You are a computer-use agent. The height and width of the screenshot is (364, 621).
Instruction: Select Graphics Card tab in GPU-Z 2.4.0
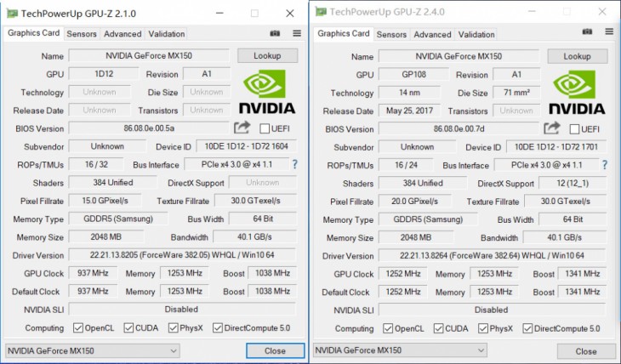click(344, 34)
